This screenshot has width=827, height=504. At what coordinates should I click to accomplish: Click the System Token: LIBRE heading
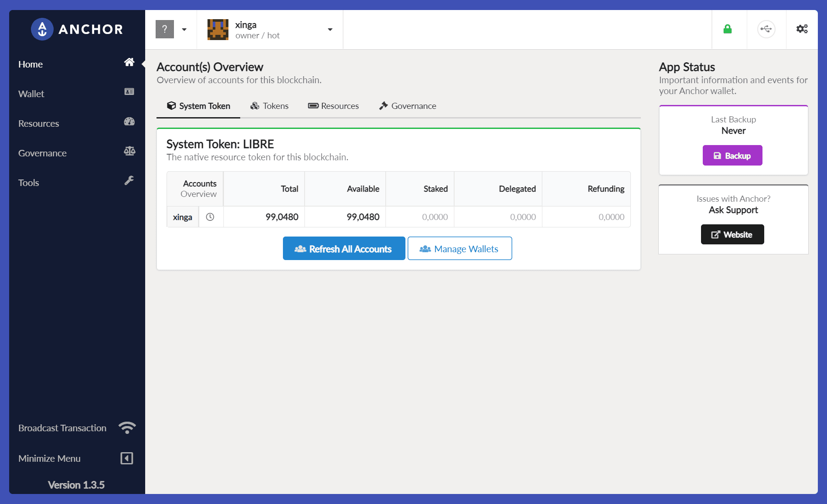point(220,144)
